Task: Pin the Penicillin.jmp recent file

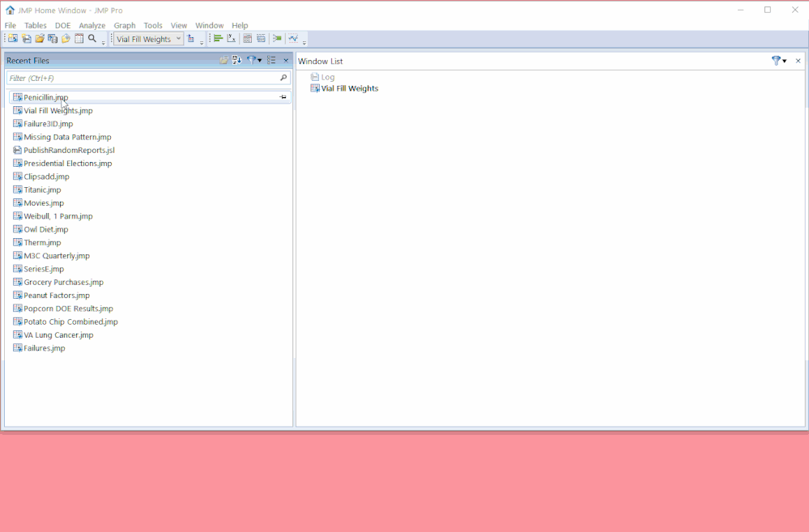Action: pyautogui.click(x=283, y=97)
